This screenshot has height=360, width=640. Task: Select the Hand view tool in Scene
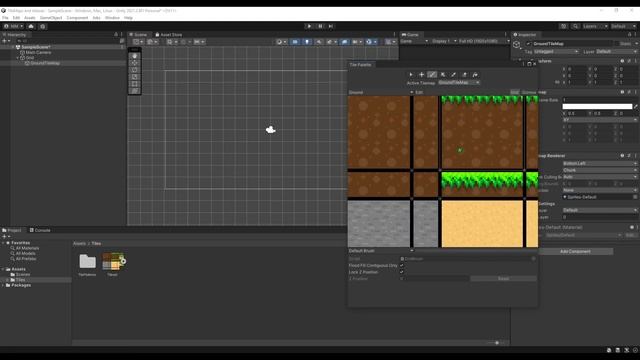[135, 56]
